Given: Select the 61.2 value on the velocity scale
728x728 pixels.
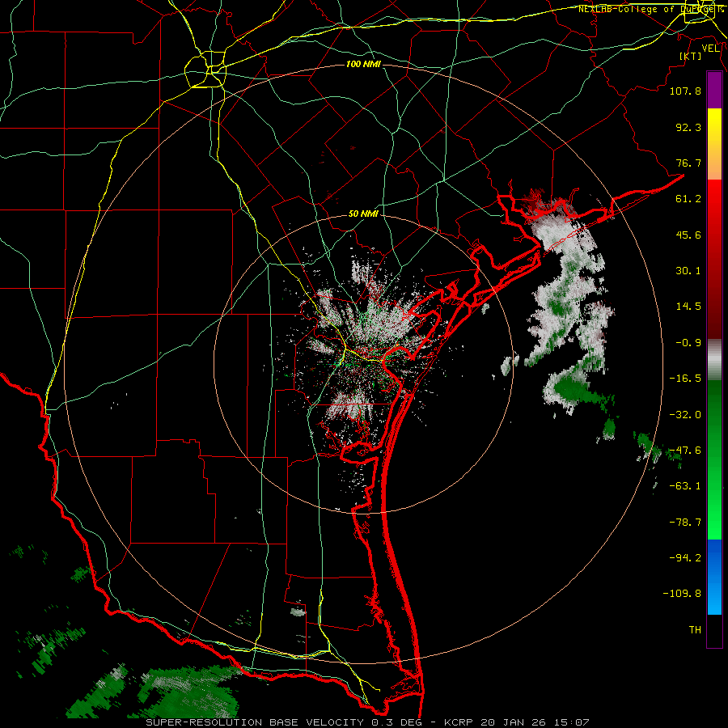Looking at the screenshot, I should (x=688, y=199).
